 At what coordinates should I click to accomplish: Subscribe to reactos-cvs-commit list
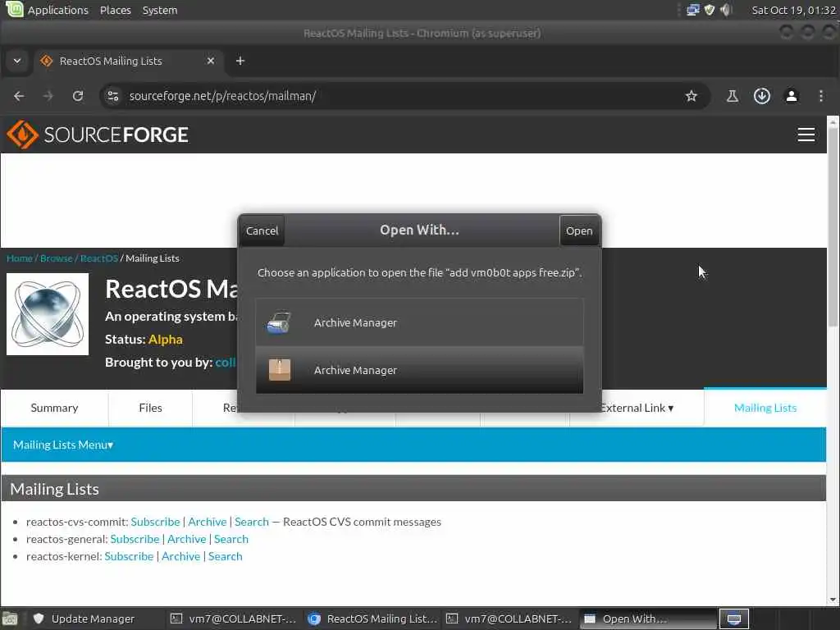[155, 522]
